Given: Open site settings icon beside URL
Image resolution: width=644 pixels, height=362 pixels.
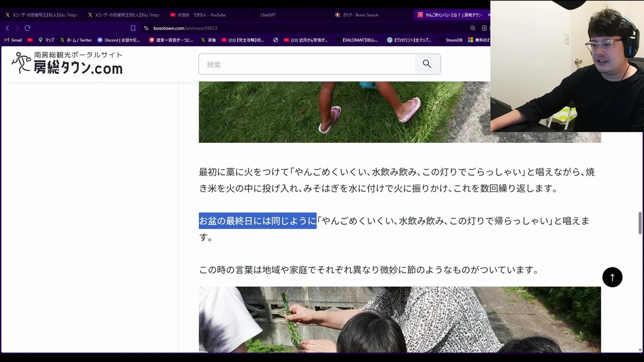Looking at the screenshot, I should point(146,28).
